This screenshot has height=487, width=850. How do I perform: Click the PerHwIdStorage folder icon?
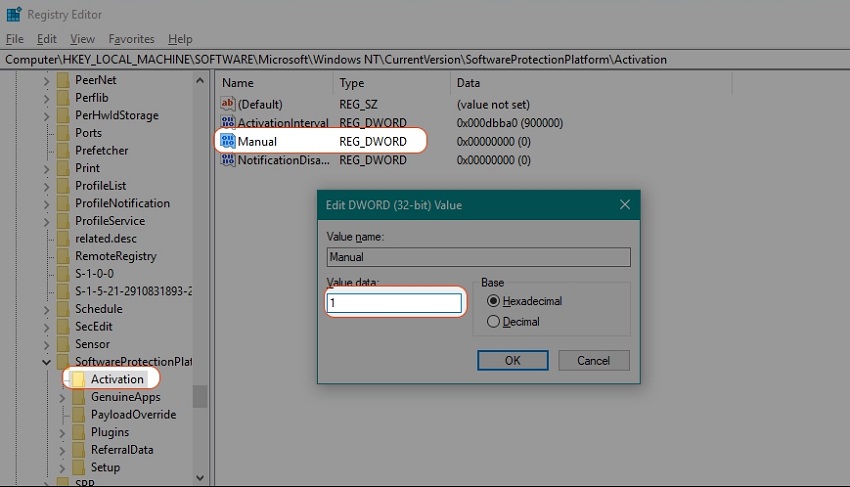[x=63, y=116]
